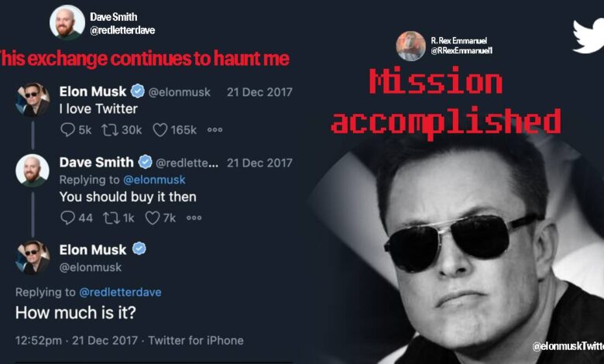This screenshot has height=364, width=604.
Task: Open more options on 'You should buy it' tweet
Action: click(194, 218)
